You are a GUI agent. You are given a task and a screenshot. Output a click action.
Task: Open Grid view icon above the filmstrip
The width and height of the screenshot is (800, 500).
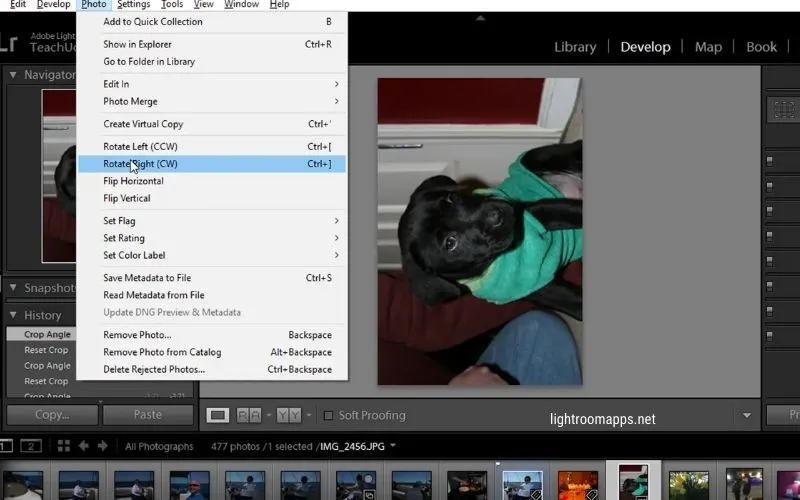click(x=64, y=446)
